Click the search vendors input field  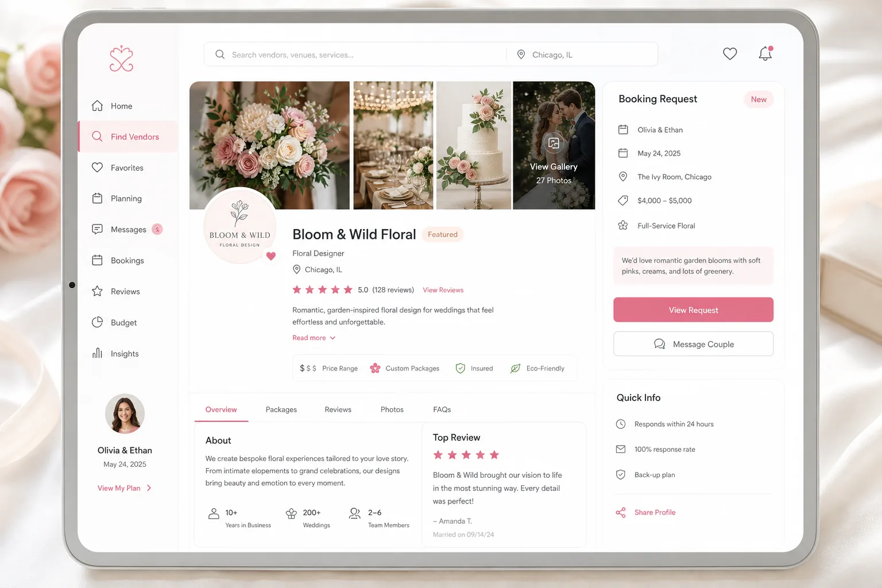pyautogui.click(x=355, y=55)
